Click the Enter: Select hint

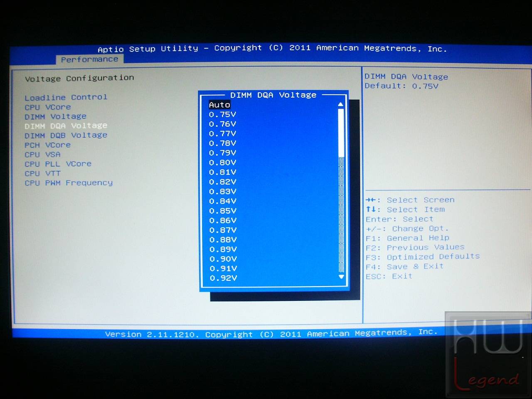pyautogui.click(x=399, y=219)
